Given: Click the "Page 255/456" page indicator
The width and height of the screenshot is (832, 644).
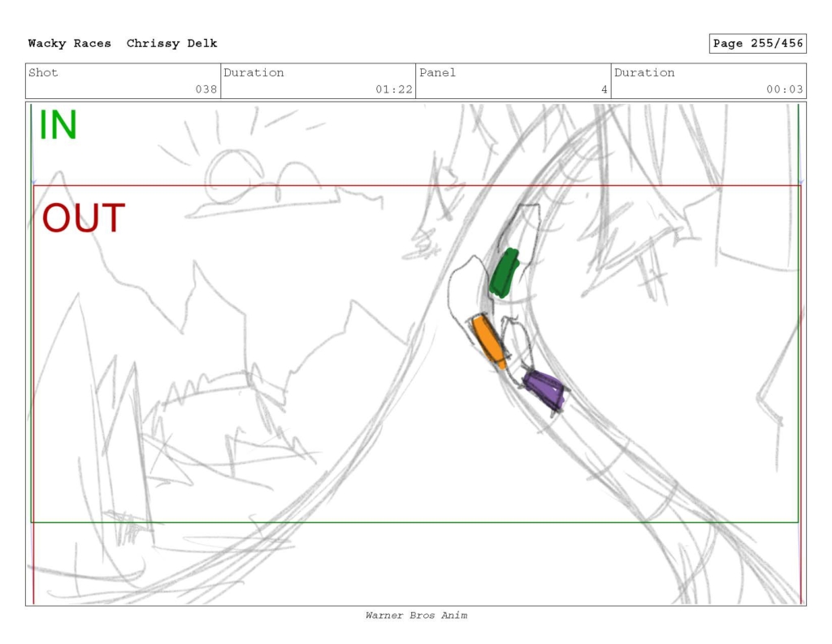Looking at the screenshot, I should point(758,44).
